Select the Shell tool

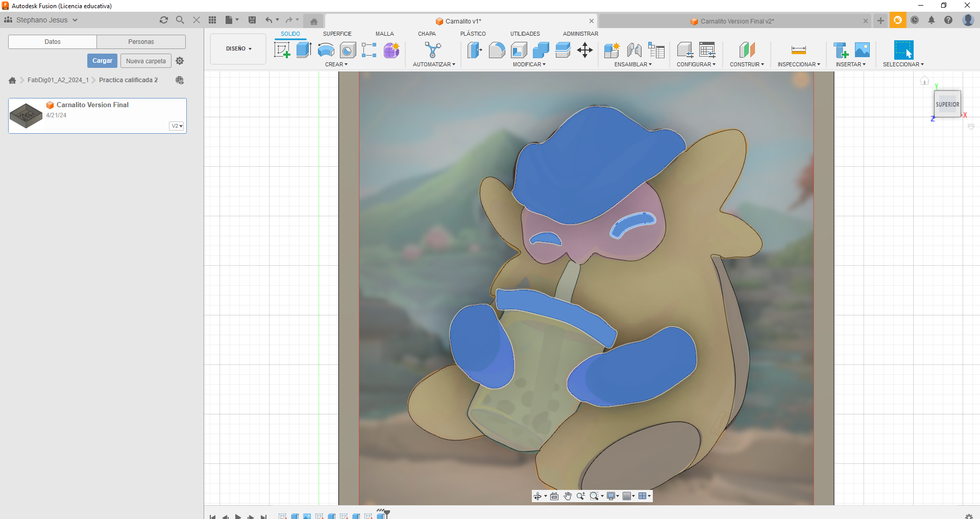(519, 50)
